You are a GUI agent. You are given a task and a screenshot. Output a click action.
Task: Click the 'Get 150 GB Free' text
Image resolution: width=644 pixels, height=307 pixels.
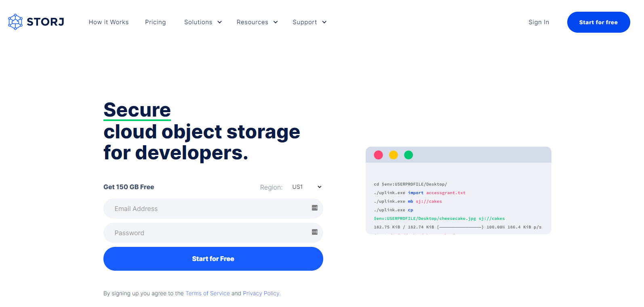click(x=129, y=187)
